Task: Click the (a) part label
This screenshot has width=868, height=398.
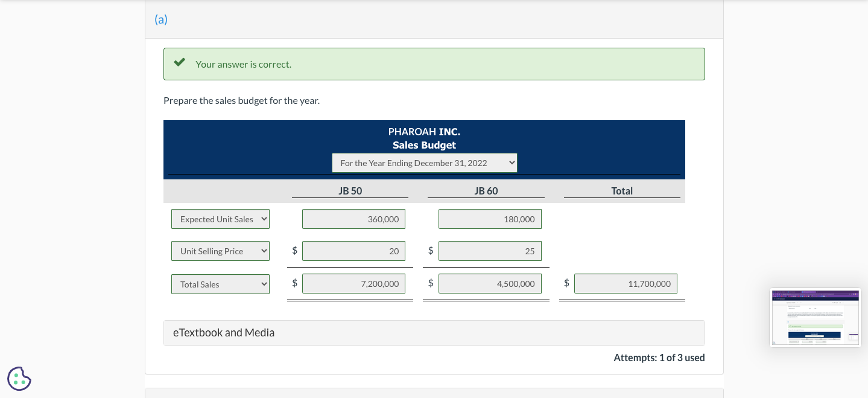Action: click(161, 19)
